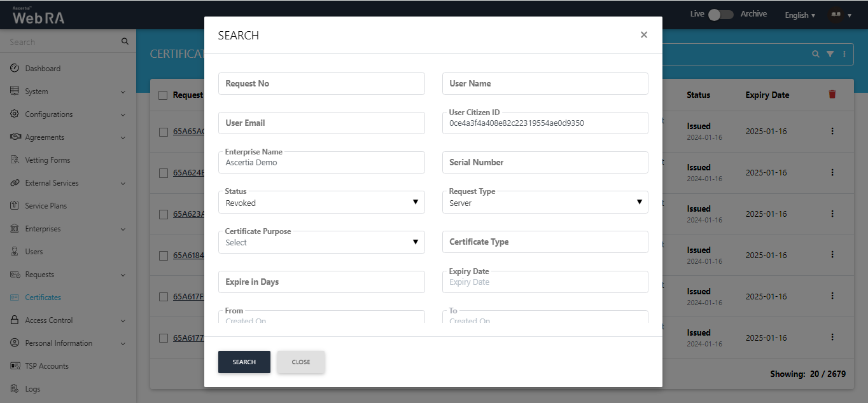Open the English language selector
This screenshot has height=403, width=868.
pos(800,15)
